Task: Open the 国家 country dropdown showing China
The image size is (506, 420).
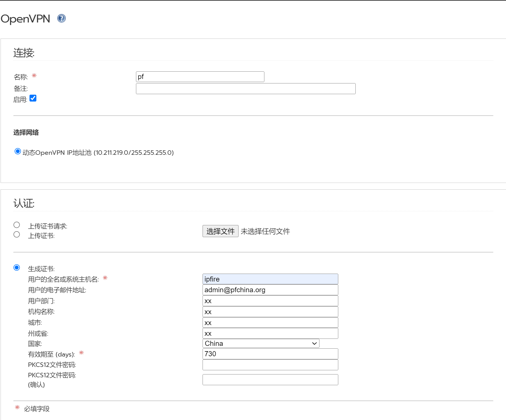Action: [260, 343]
